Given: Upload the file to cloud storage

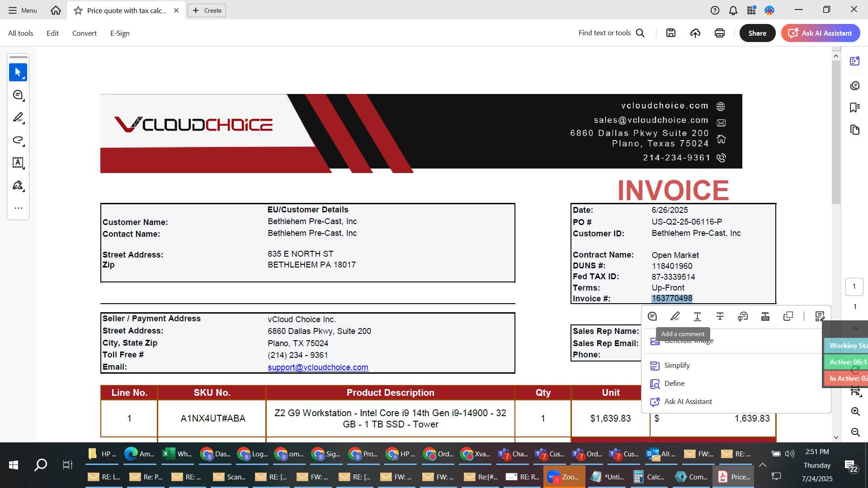Looking at the screenshot, I should pyautogui.click(x=695, y=33).
